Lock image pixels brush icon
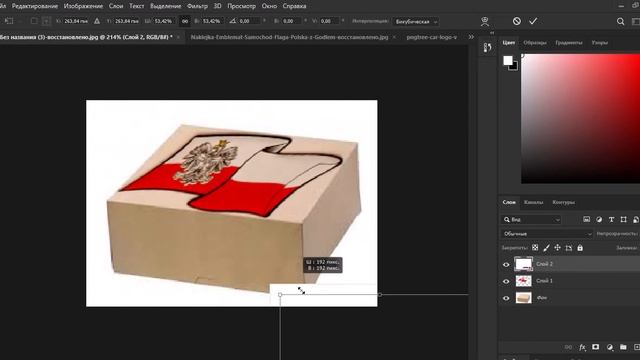 click(x=547, y=248)
